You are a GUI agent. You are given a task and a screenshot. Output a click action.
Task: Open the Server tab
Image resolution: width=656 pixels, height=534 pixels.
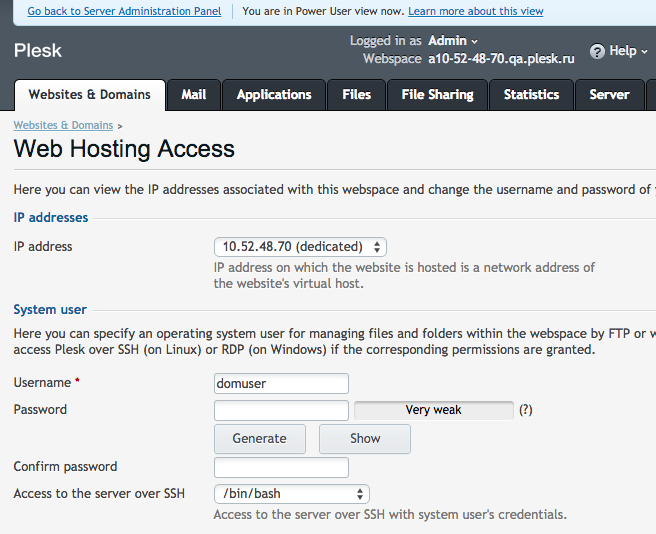tap(610, 95)
